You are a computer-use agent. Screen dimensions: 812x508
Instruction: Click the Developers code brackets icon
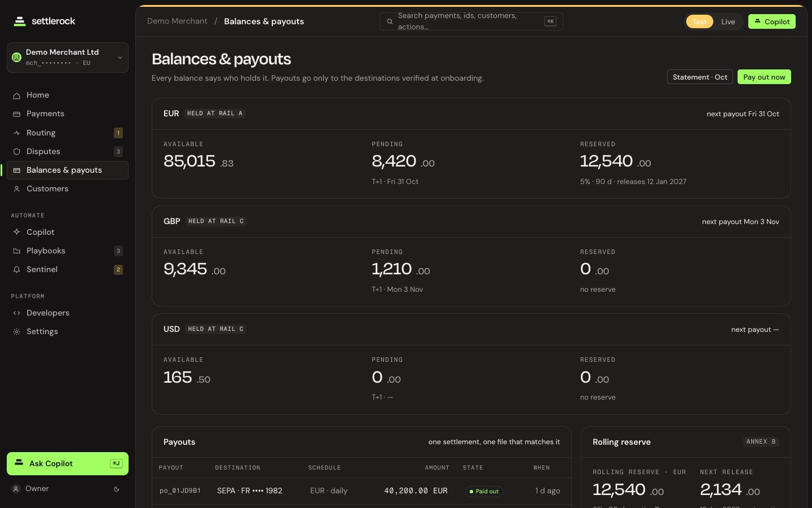click(x=17, y=313)
